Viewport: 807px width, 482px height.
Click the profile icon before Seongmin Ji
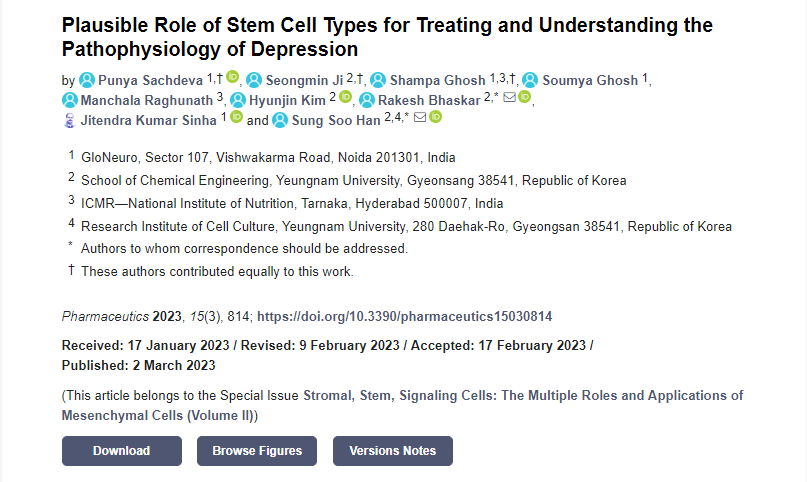tap(254, 80)
